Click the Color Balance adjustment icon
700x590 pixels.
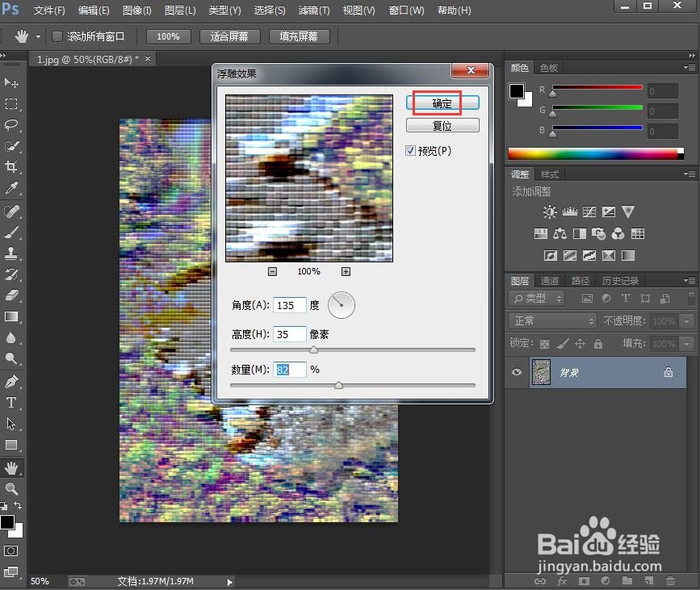coord(560,233)
